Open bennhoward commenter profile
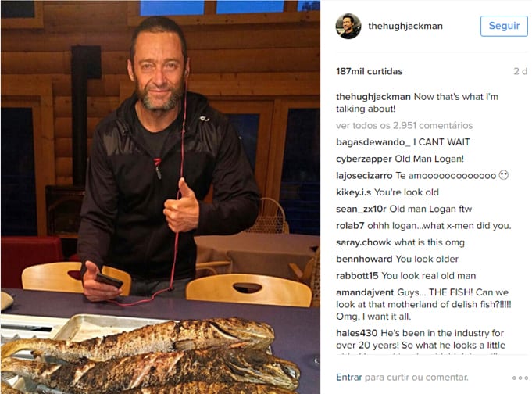This screenshot has height=394, width=532. pyautogui.click(x=364, y=260)
